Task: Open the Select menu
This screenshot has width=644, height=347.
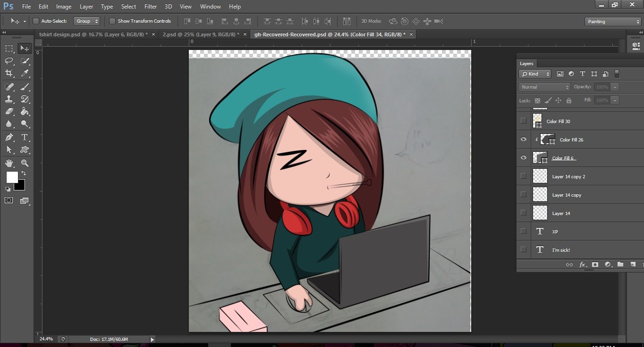Action: tap(128, 7)
